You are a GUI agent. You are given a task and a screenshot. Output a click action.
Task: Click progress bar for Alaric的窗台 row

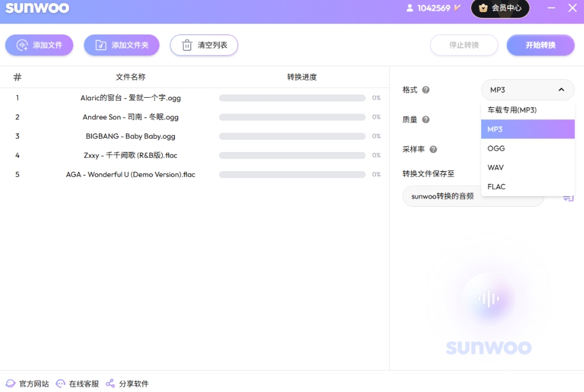[292, 98]
